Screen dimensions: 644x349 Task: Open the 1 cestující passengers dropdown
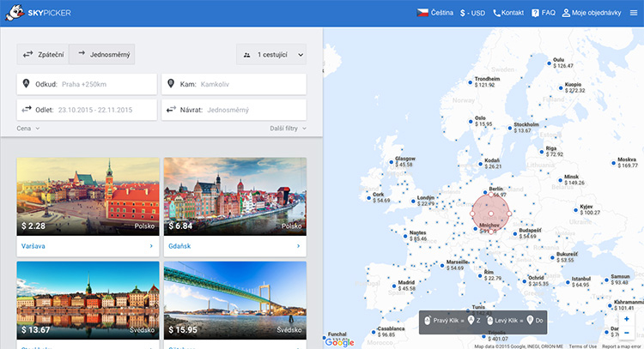270,55
